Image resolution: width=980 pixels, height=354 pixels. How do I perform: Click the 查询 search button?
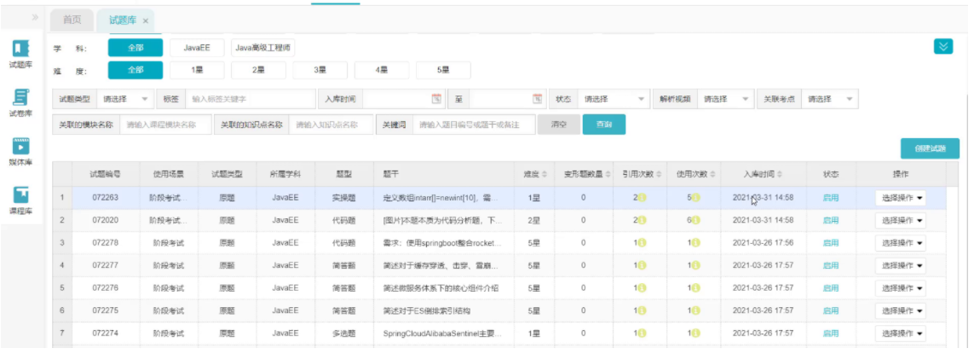coord(603,125)
